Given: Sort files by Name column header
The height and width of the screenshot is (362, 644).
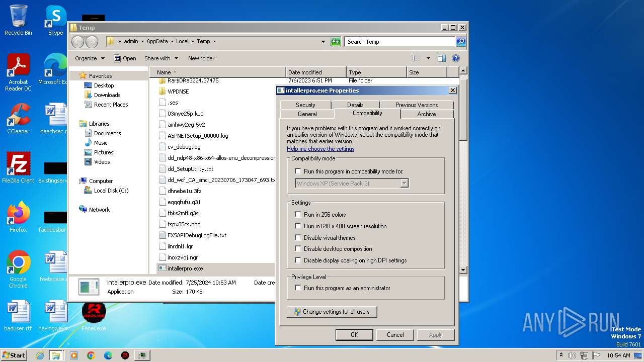Looking at the screenshot, I should click(x=217, y=72).
